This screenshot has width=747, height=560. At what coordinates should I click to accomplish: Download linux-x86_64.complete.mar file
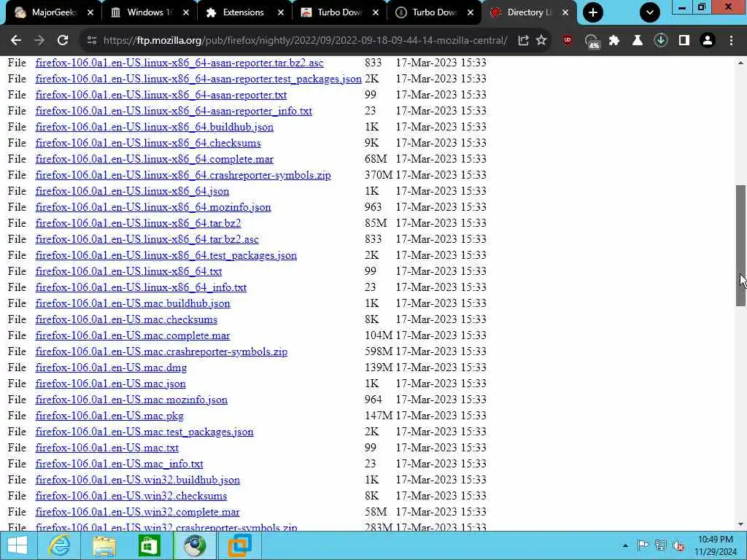155,159
